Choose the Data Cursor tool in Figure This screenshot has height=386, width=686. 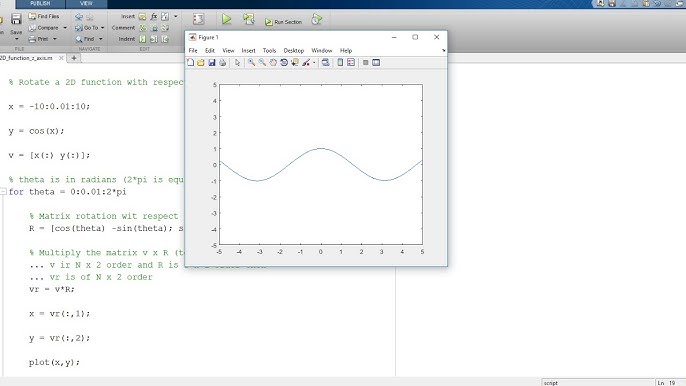295,63
